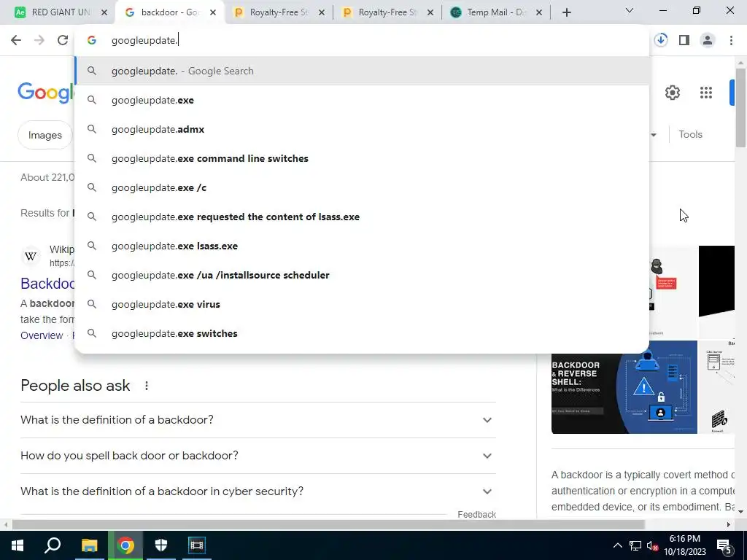The image size is (747, 560).
Task: Open the Wikipedia Backdoor result title
Action: pyautogui.click(x=47, y=284)
